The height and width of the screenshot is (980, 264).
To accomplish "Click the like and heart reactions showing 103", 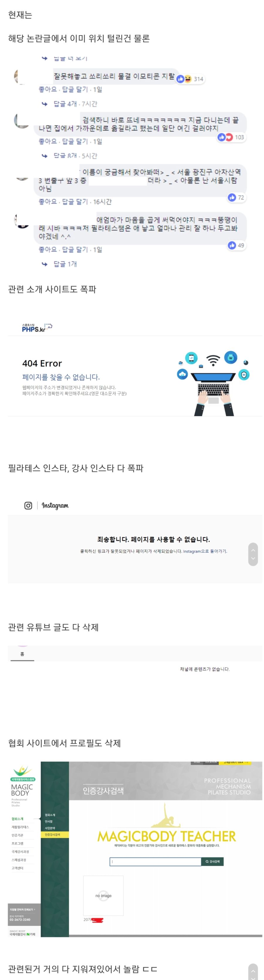I will 231,137.
